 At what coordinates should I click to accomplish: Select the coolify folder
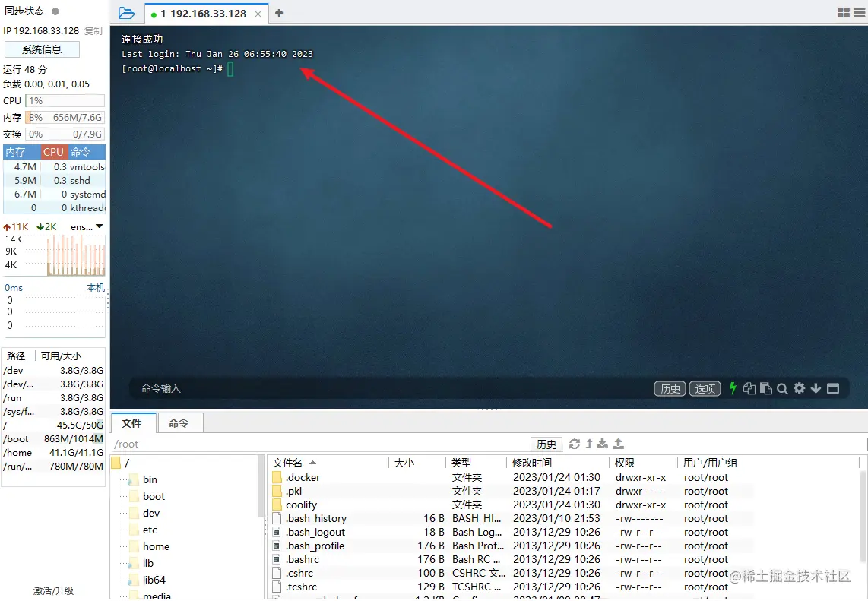pyautogui.click(x=301, y=505)
